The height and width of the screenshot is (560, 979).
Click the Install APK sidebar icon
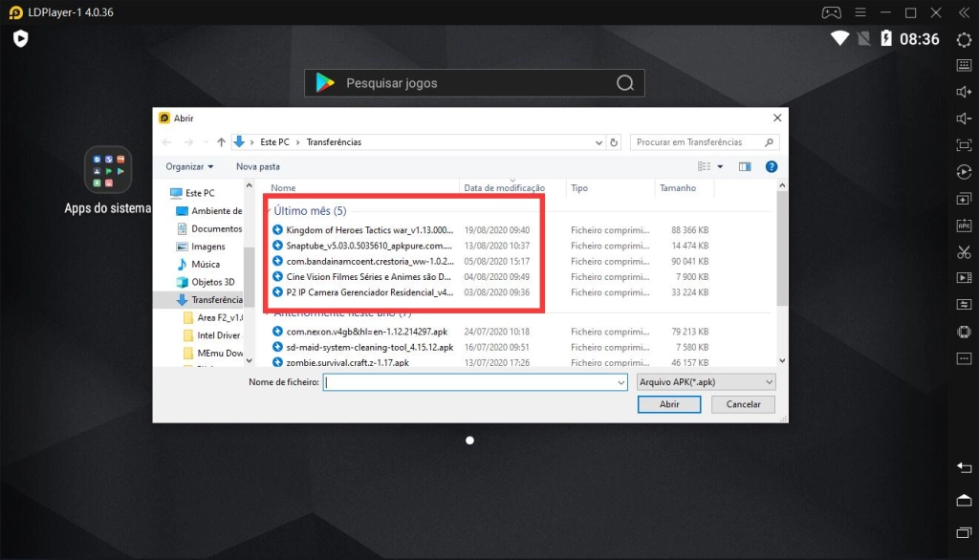click(x=964, y=226)
